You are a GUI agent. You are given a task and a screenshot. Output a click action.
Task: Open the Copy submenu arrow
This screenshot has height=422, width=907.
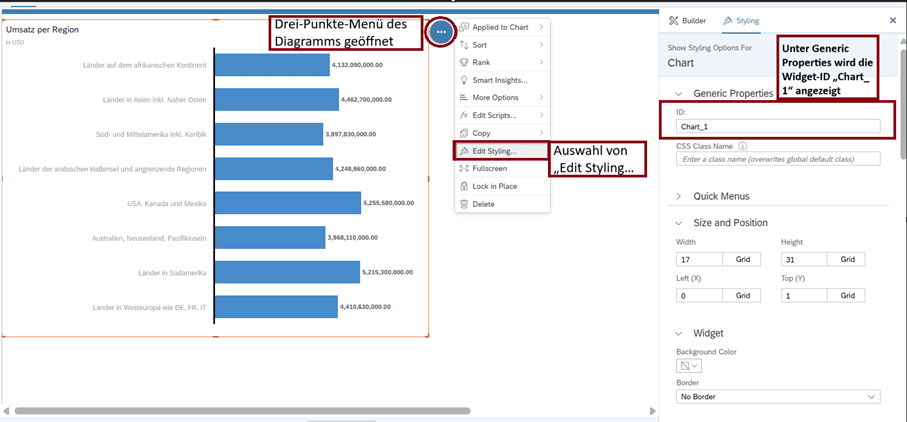pos(542,133)
